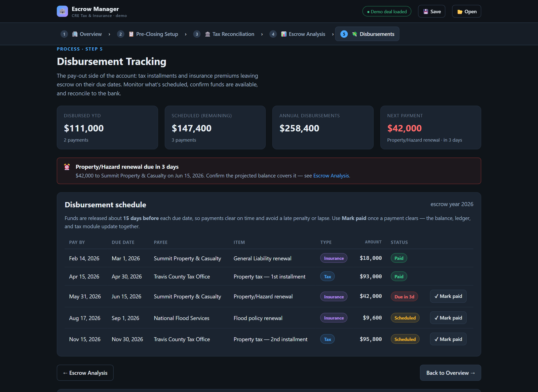538x392 pixels.
Task: Click the folder icon in Open
Action: click(460, 12)
